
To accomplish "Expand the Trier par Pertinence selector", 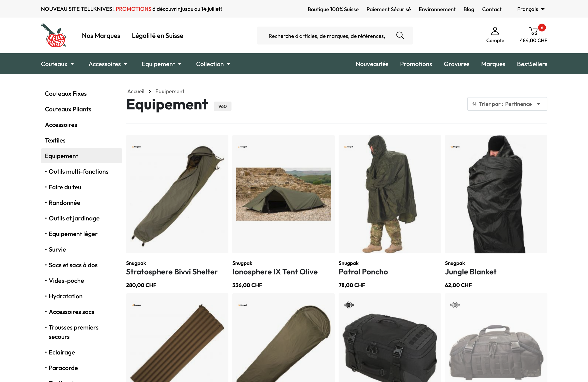I will point(507,104).
